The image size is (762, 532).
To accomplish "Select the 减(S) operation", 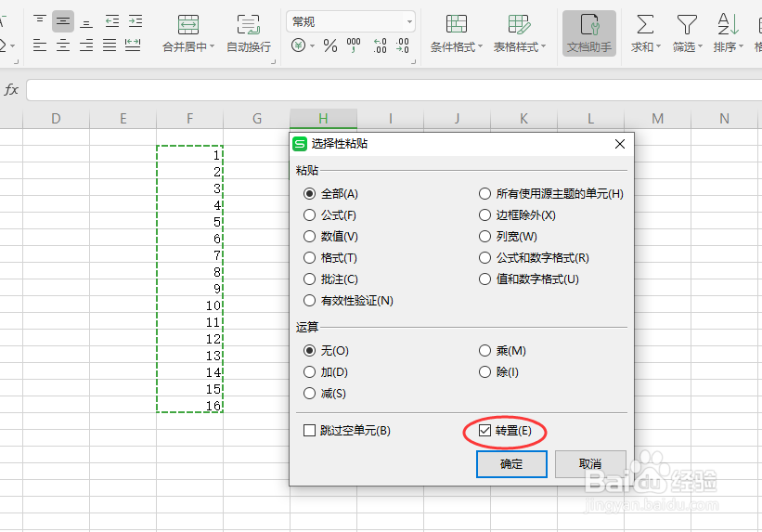I will (310, 394).
